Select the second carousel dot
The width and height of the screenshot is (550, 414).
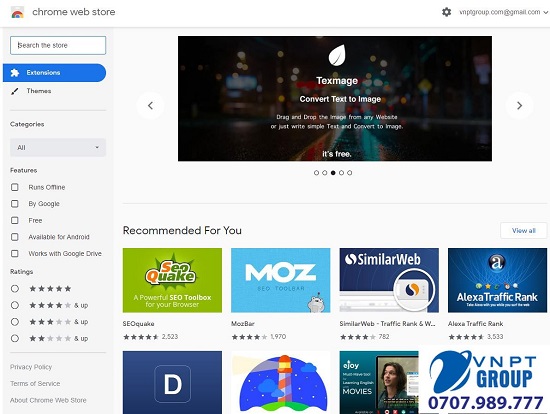pyautogui.click(x=324, y=173)
